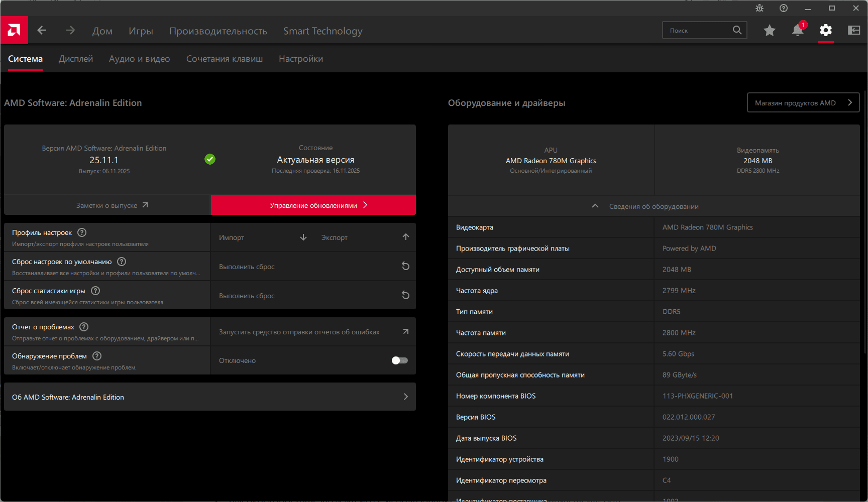The height and width of the screenshot is (502, 868).
Task: Go back with the left arrow
Action: coord(42,31)
